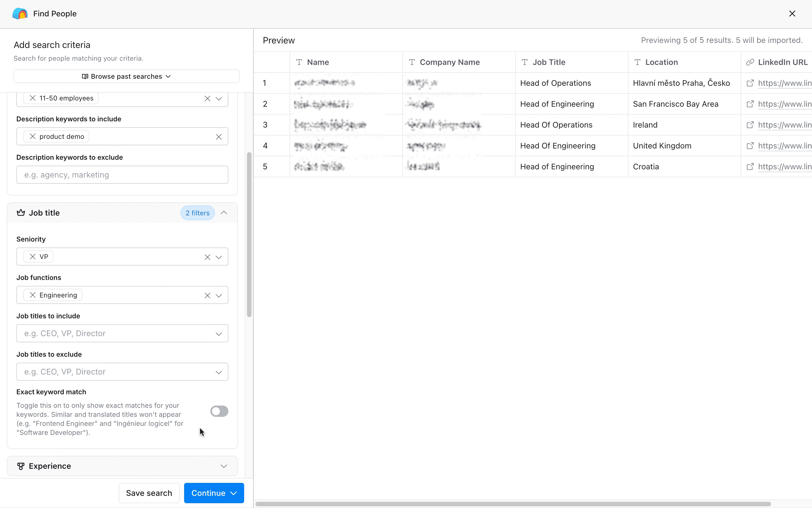Image resolution: width=812 pixels, height=508 pixels.
Task: Click the preview table horizontal scrollbar
Action: pos(513,504)
